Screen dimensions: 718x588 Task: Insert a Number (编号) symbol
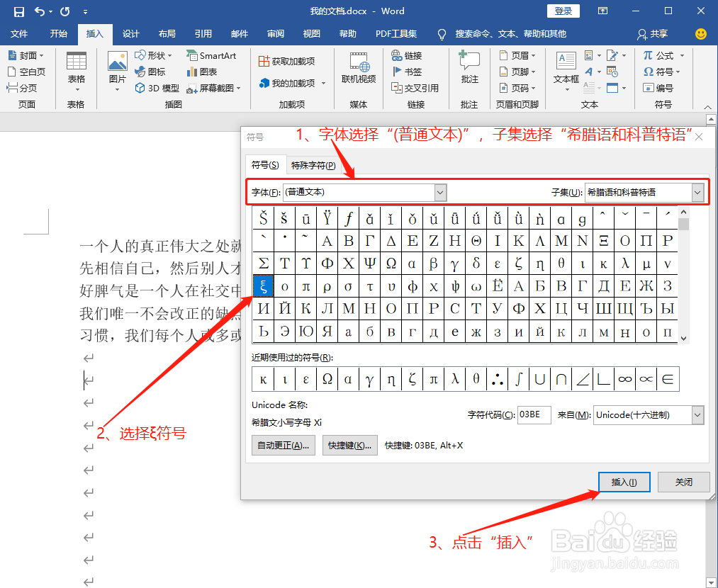pyautogui.click(x=658, y=88)
